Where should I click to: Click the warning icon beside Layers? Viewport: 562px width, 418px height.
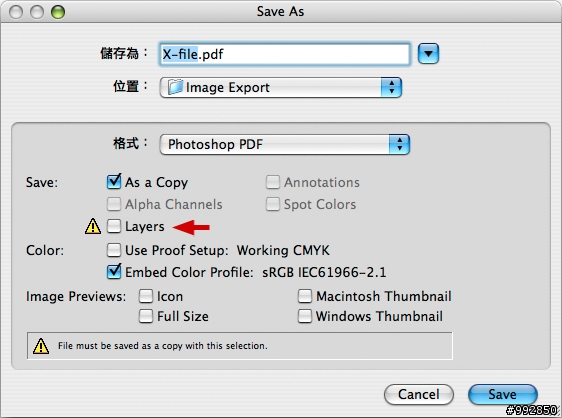pos(93,226)
